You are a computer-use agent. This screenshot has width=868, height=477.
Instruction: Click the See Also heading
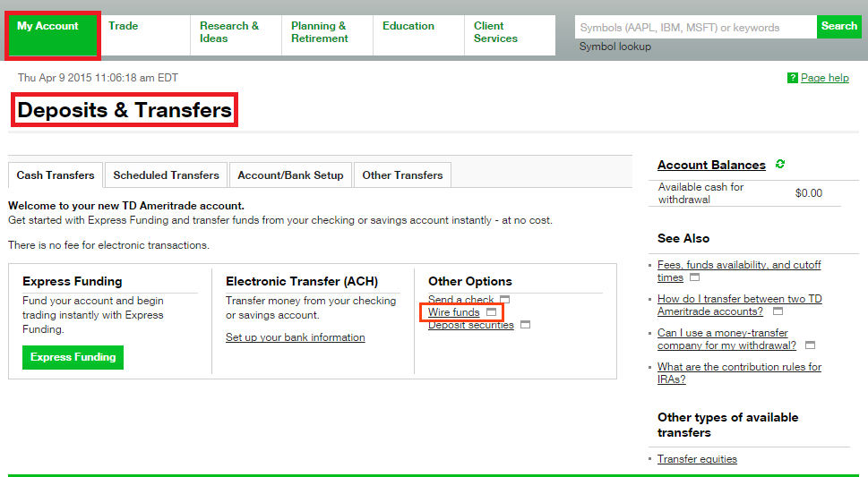coord(683,238)
